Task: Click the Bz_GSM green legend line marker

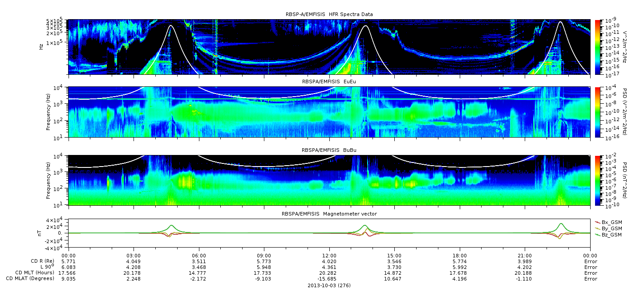Action: pos(598,234)
